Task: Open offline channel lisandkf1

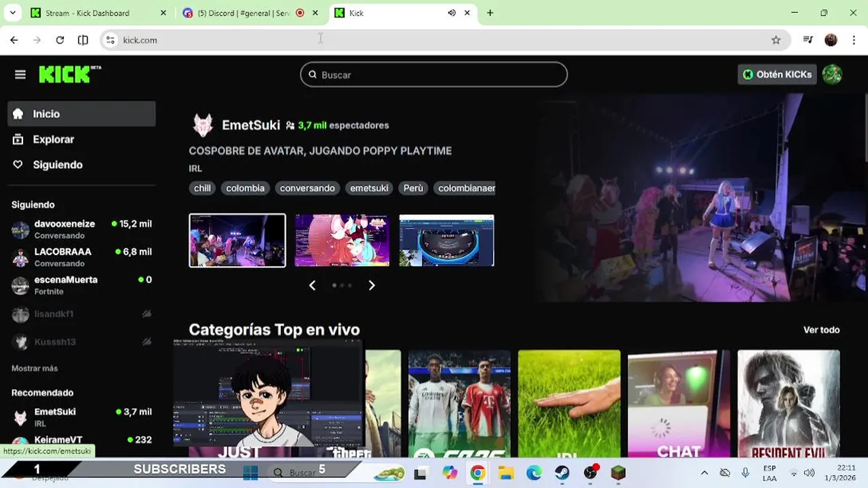Action: point(81,314)
